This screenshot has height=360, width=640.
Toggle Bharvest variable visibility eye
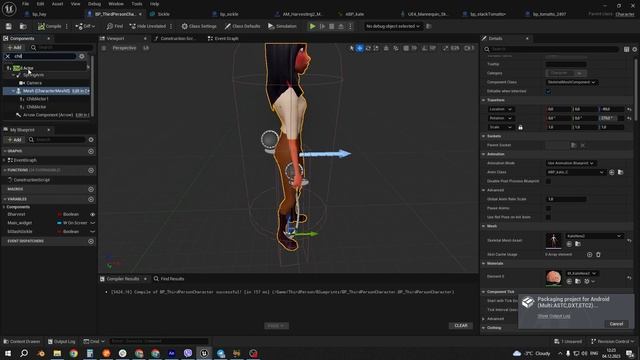(x=92, y=214)
